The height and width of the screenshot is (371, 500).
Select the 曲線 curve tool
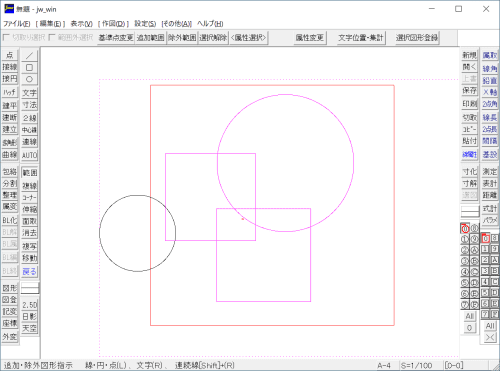pos(10,155)
